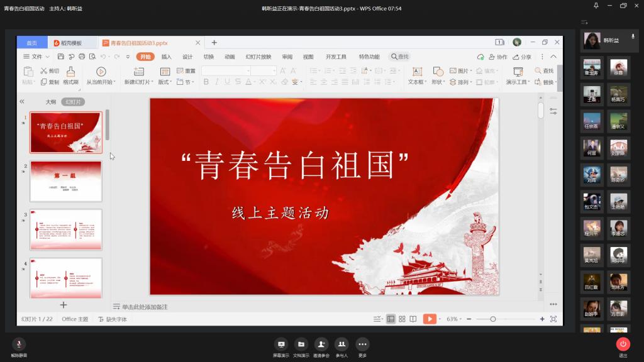
Task: Select the 第一组 slide 2 thumbnail
Action: tap(66, 181)
